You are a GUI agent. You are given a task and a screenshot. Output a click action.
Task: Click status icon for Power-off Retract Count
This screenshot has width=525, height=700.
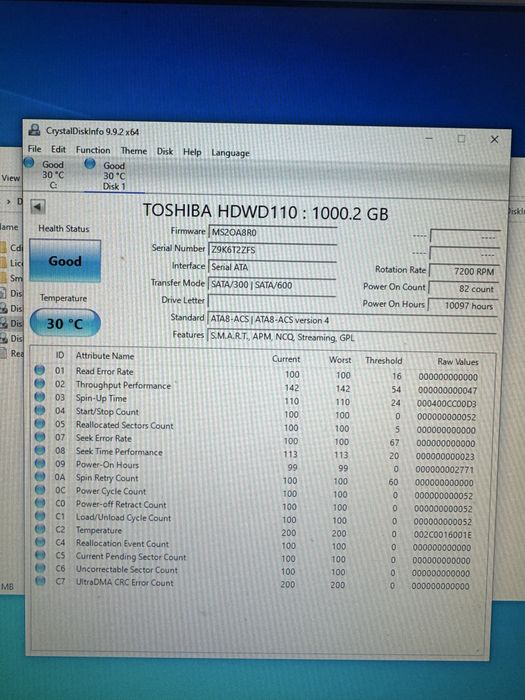pos(40,503)
